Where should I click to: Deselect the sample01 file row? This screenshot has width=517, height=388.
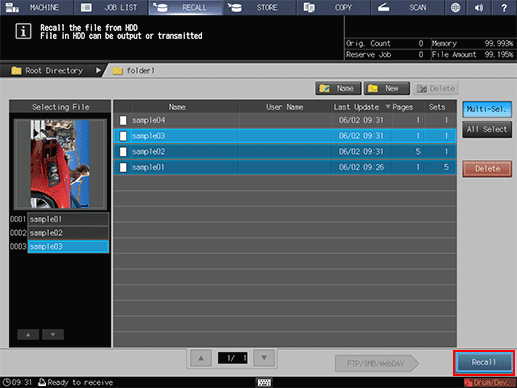285,167
